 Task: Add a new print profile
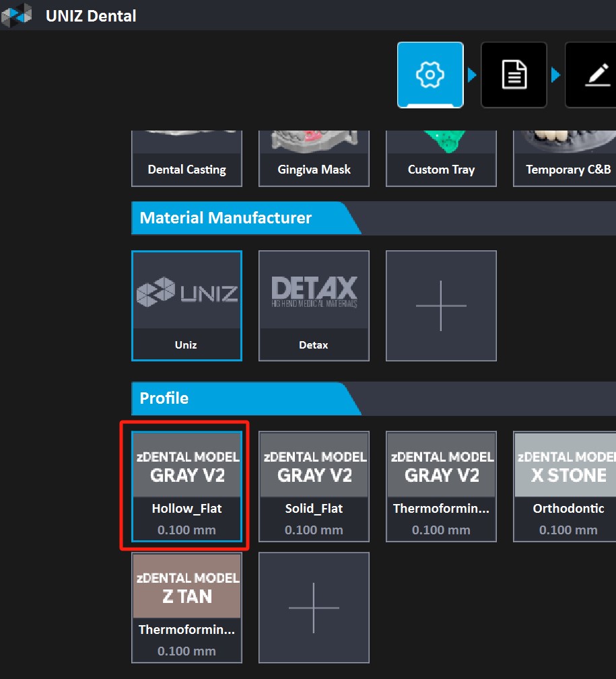click(x=314, y=608)
